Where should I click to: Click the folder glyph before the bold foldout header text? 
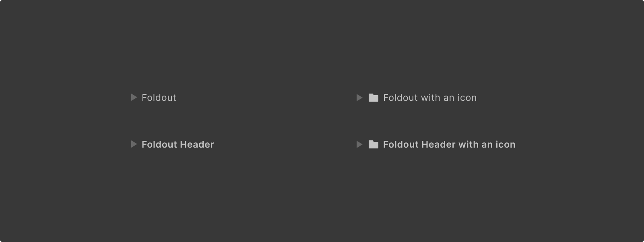[374, 144]
